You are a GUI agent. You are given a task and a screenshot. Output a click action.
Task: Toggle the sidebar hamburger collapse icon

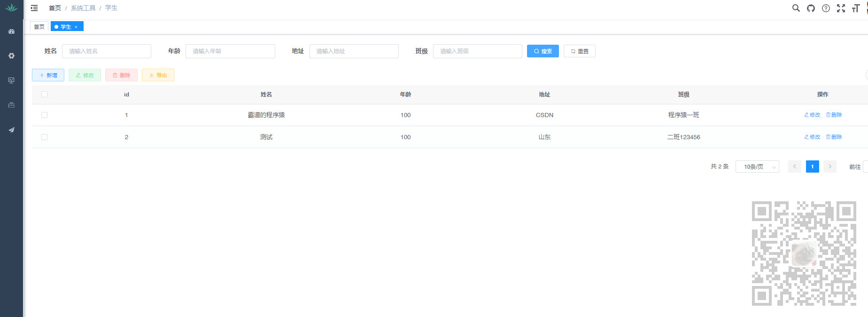[34, 8]
